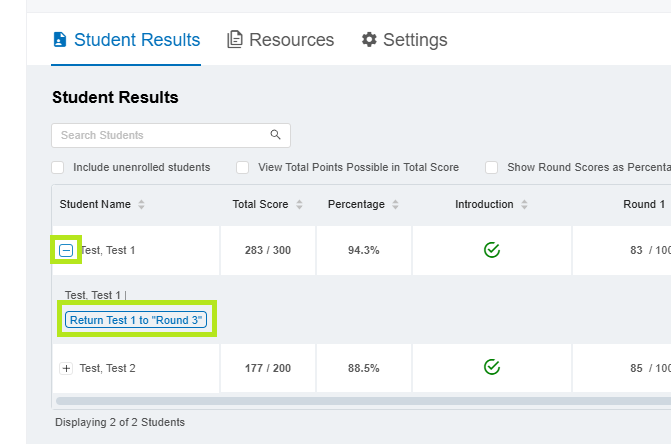Click Test 1 Introduction green checkmark
671x444 pixels.
491,250
